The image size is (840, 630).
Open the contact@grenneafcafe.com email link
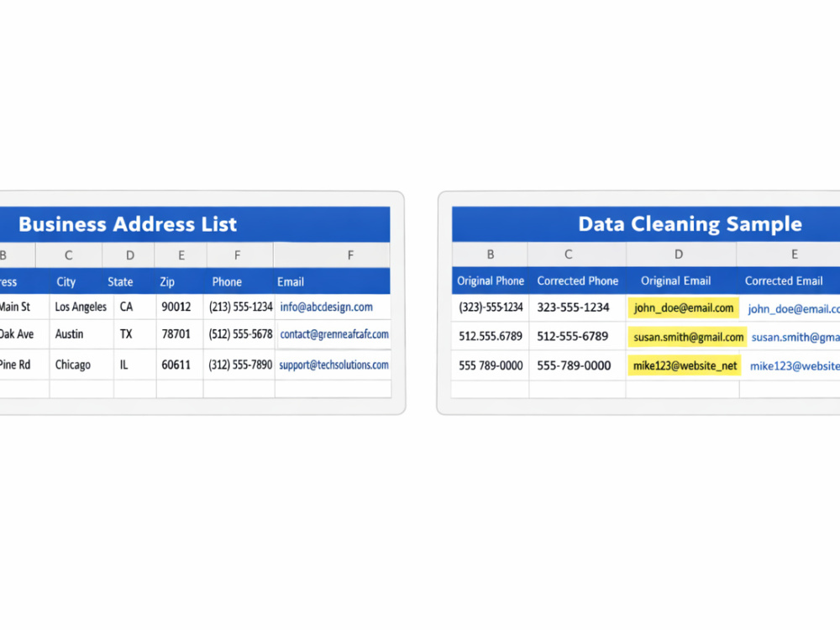click(x=334, y=334)
